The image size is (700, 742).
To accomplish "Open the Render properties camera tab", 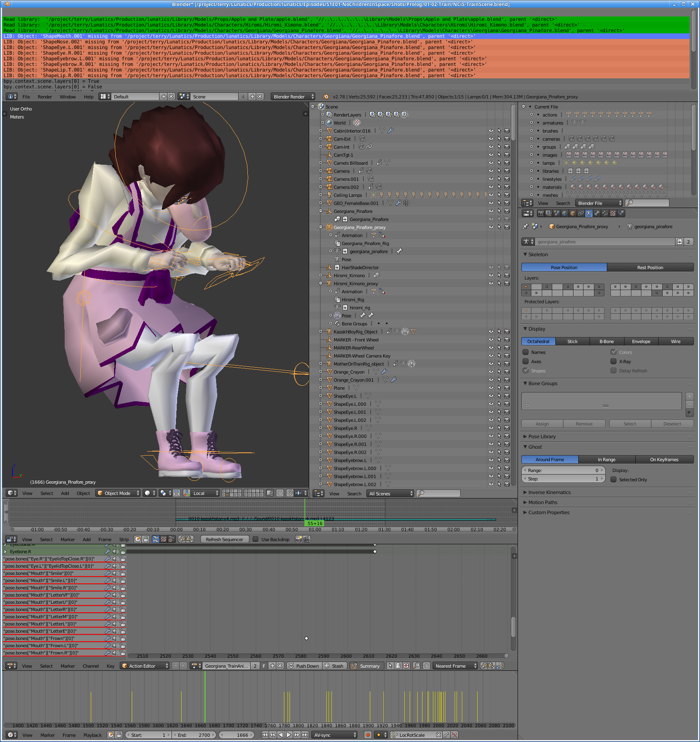I will pos(541,213).
